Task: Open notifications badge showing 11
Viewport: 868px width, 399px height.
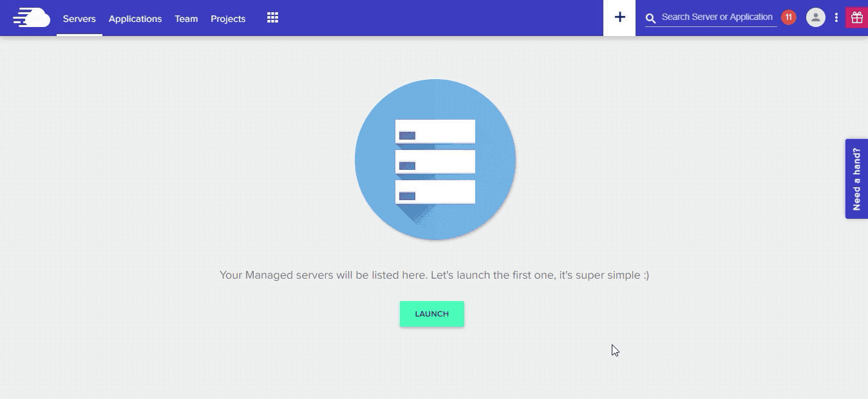Action: point(788,17)
